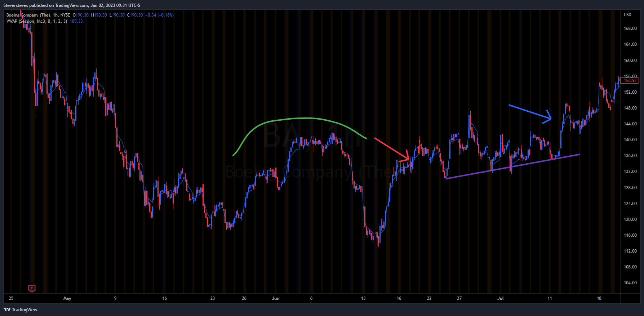Click the 112.00 price axis label
Image resolution: width=644 pixels, height=316 pixels.
click(630, 251)
